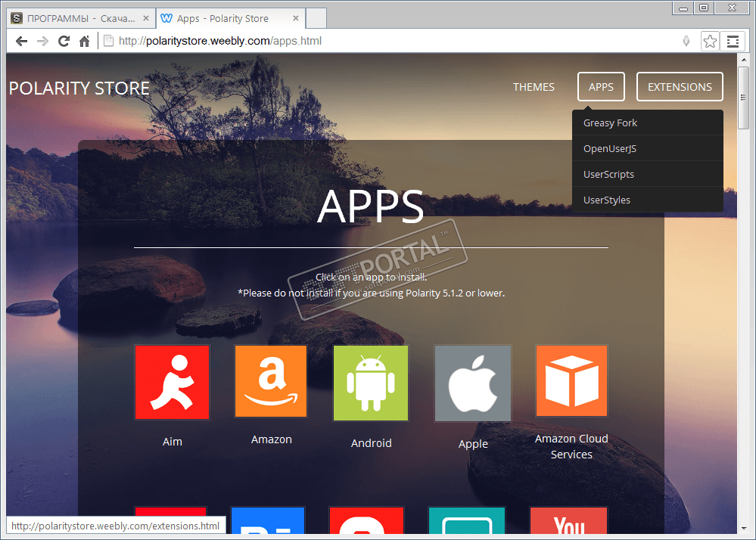Viewport: 756px width, 540px height.
Task: Go back with the browser back arrow
Action: pos(21,42)
